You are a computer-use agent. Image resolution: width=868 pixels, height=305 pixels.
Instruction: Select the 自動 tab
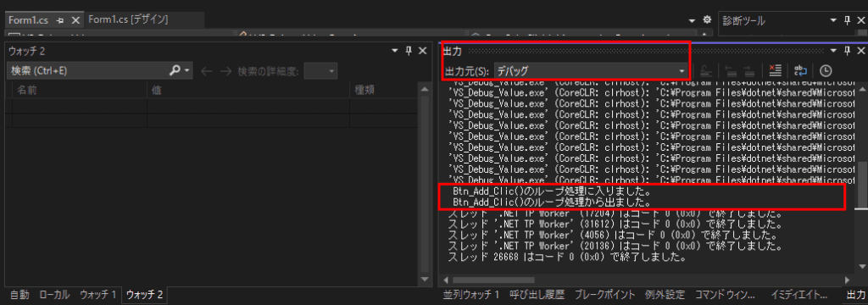19,295
